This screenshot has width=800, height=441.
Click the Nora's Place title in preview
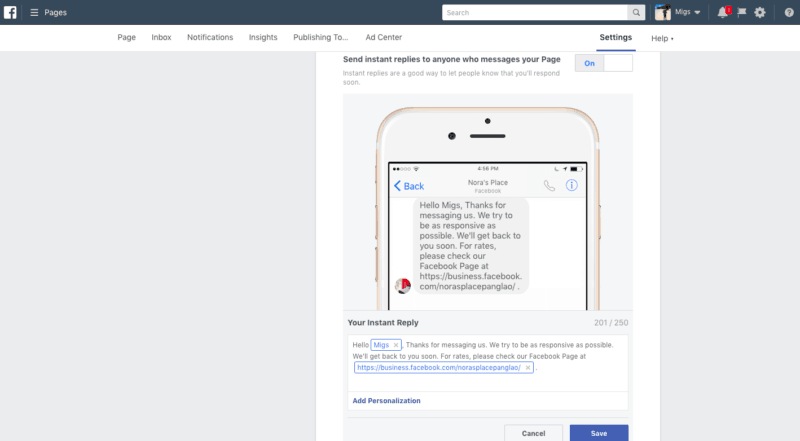coord(488,182)
